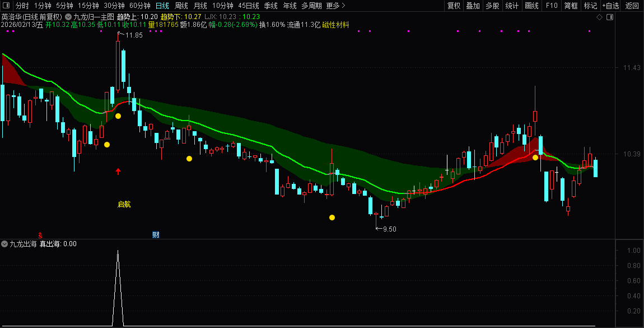Switch to 10分钟 chart period
The image size is (644, 328).
click(223, 6)
